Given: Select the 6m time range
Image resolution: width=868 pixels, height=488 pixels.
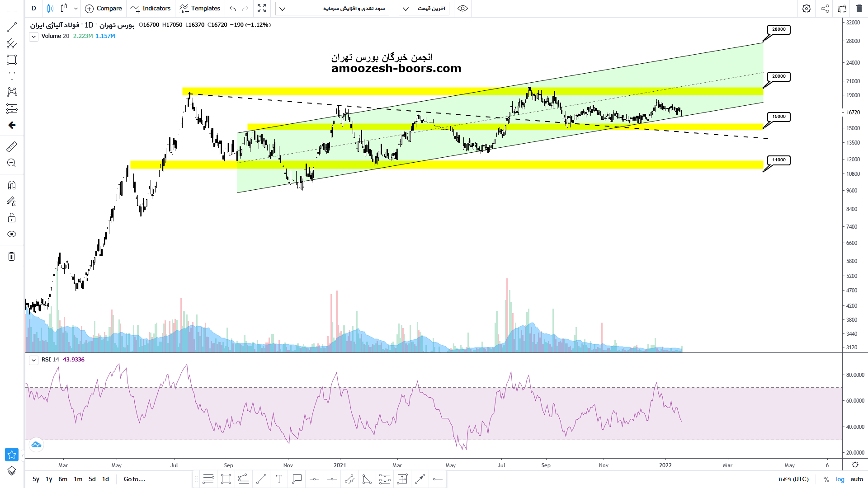Looking at the screenshot, I should pyautogui.click(x=63, y=479).
